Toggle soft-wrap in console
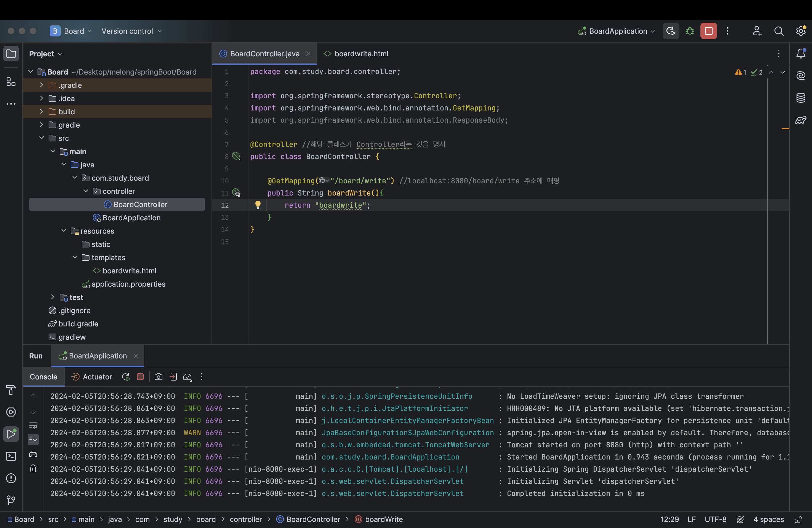This screenshot has width=812, height=528. coord(33,425)
